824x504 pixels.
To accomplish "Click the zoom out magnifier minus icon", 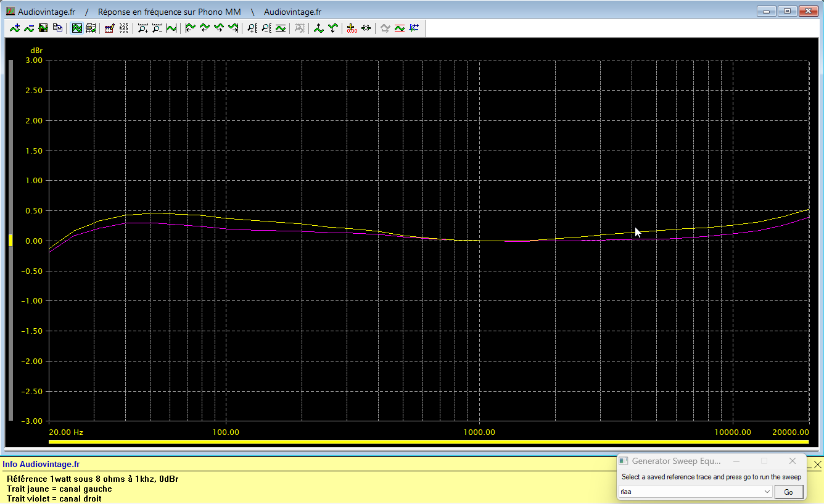I will pyautogui.click(x=157, y=28).
